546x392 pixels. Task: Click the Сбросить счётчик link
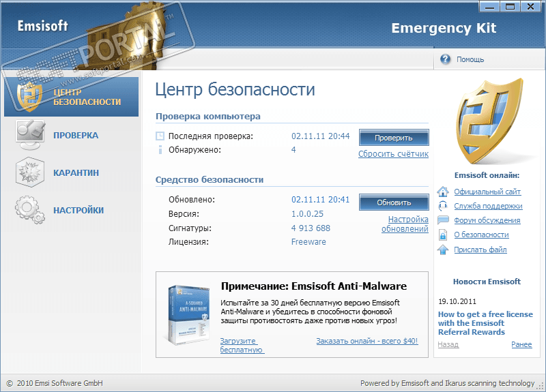tap(394, 154)
